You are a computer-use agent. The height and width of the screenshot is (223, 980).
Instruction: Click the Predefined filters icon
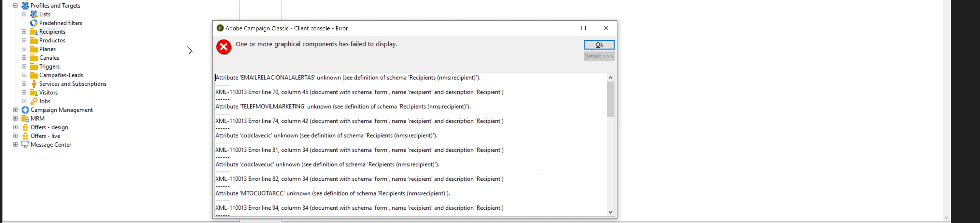tap(34, 23)
